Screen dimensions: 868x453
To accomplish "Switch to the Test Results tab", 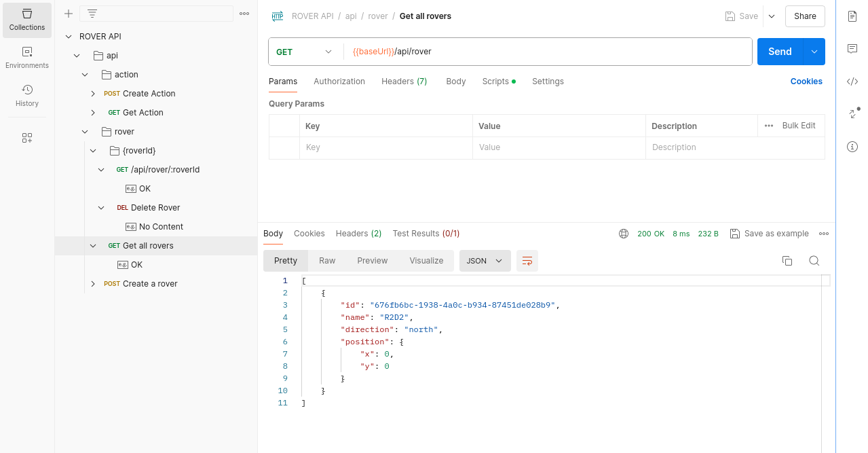I will tap(426, 234).
